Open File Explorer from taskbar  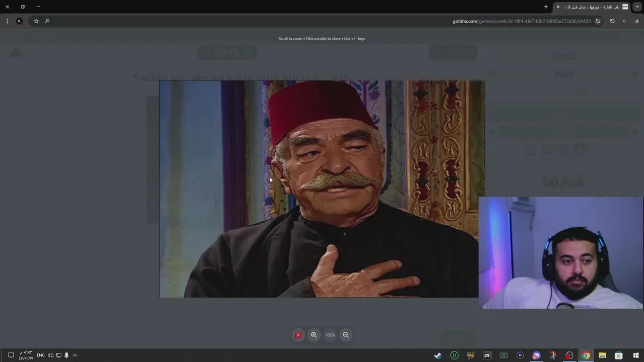point(602,355)
